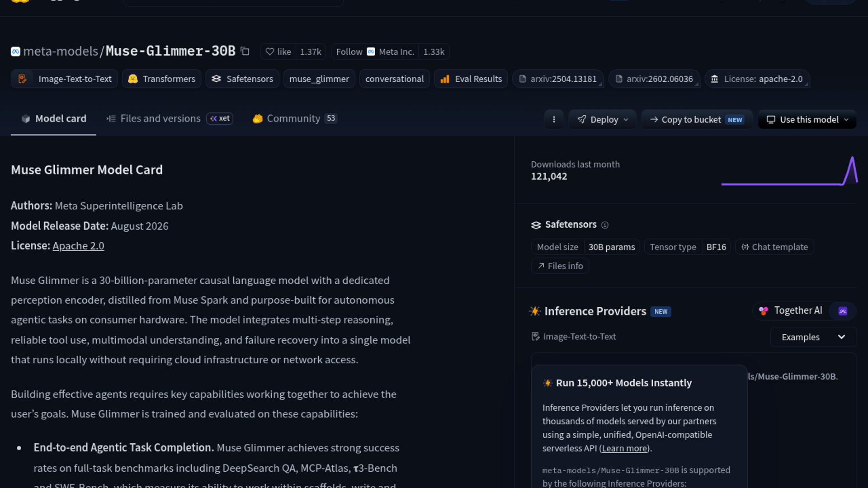Screen dimensions: 868x488
Task: Open the meta-models organization link
Action: click(x=61, y=51)
